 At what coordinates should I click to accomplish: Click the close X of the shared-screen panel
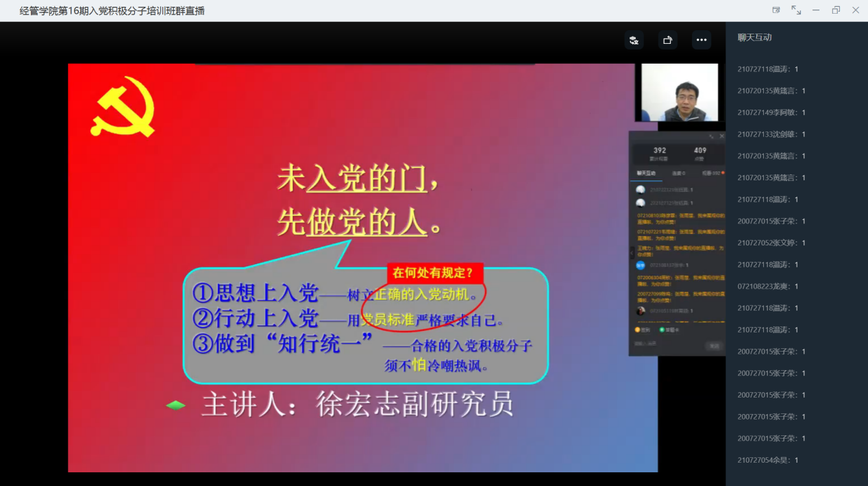point(721,136)
